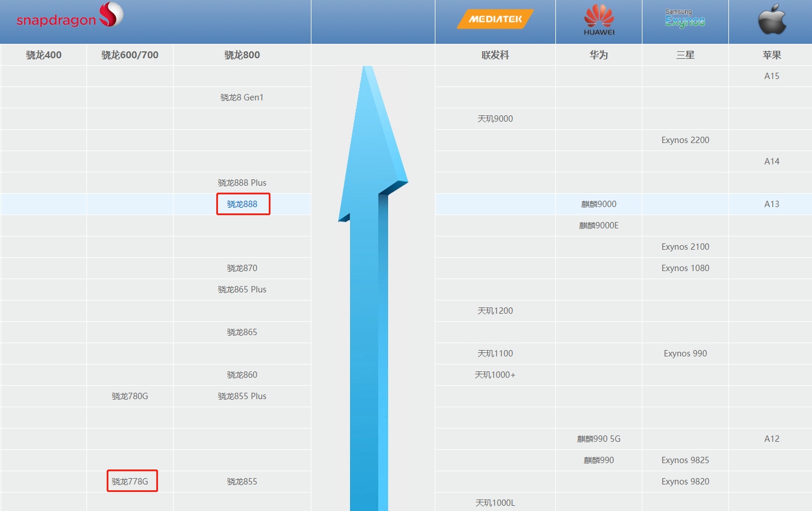812x511 pixels.
Task: Click the 骁龙860 cell
Action: point(242,375)
